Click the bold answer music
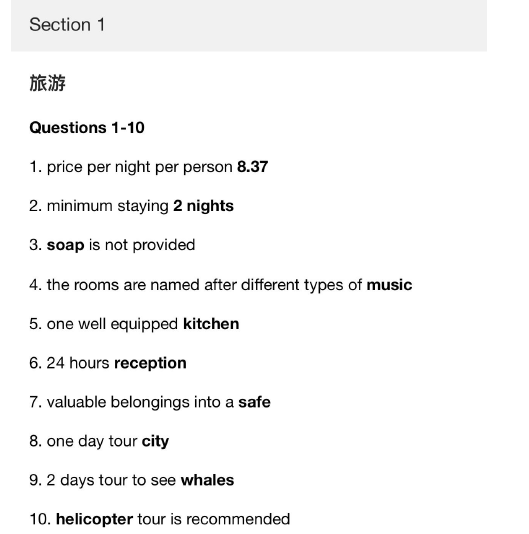 [x=389, y=285]
